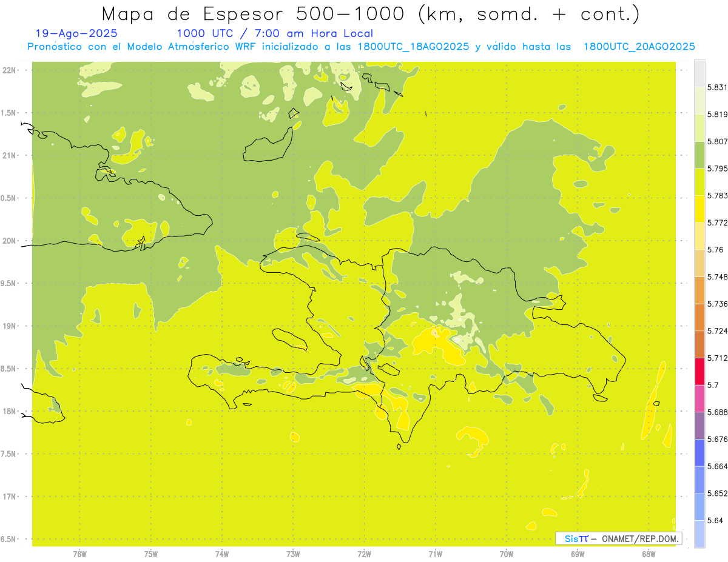Click the 73W longitude axis label
728x562 pixels.
293,554
